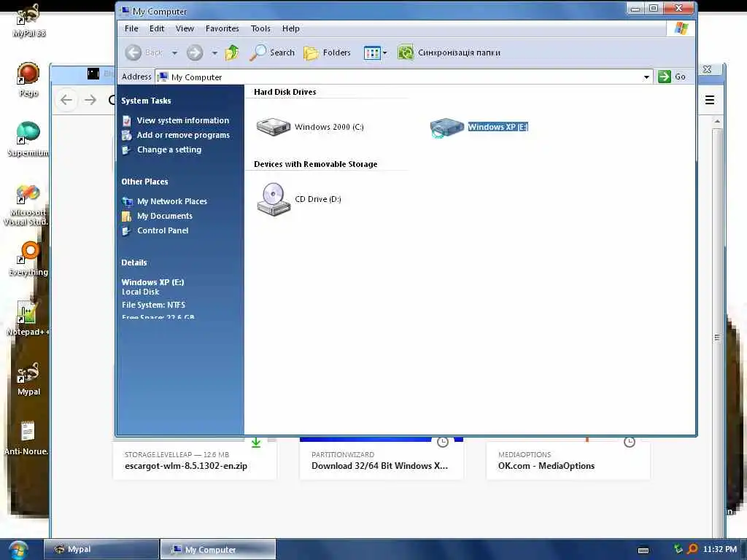Open the Favorites menu
The width and height of the screenshot is (747, 560).
pos(222,28)
